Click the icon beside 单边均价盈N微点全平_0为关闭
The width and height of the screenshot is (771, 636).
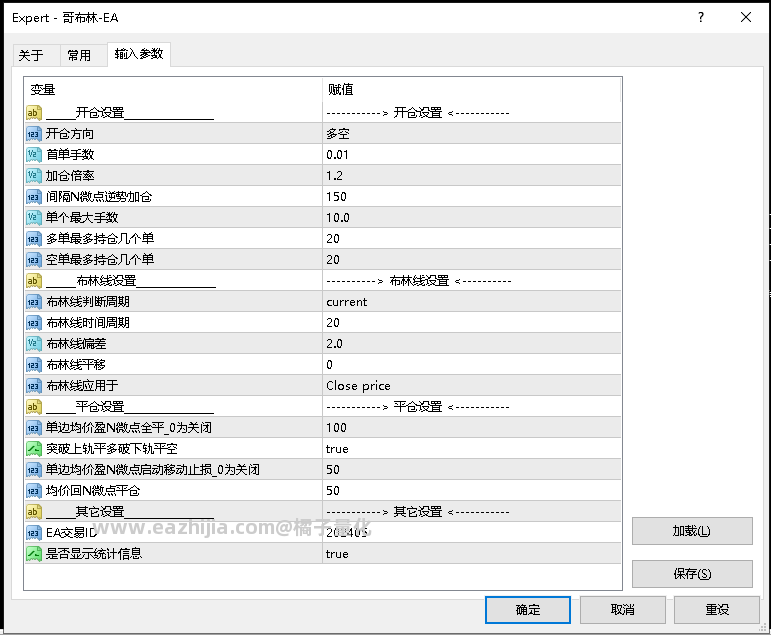pos(33,427)
